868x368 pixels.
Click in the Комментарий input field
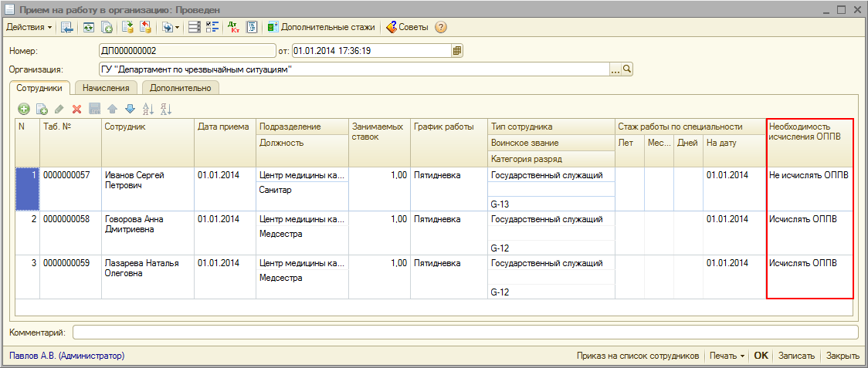tap(465, 332)
